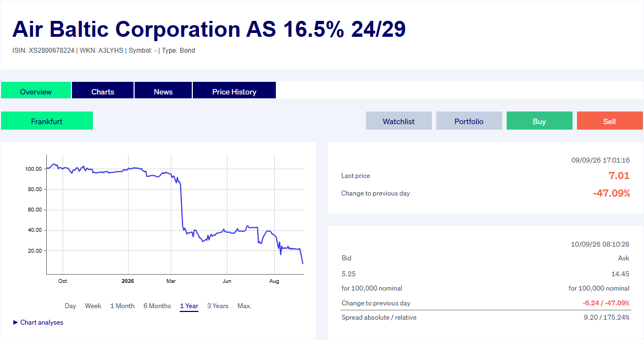The width and height of the screenshot is (644, 340).
Task: Set chart range to Week
Action: 93,306
